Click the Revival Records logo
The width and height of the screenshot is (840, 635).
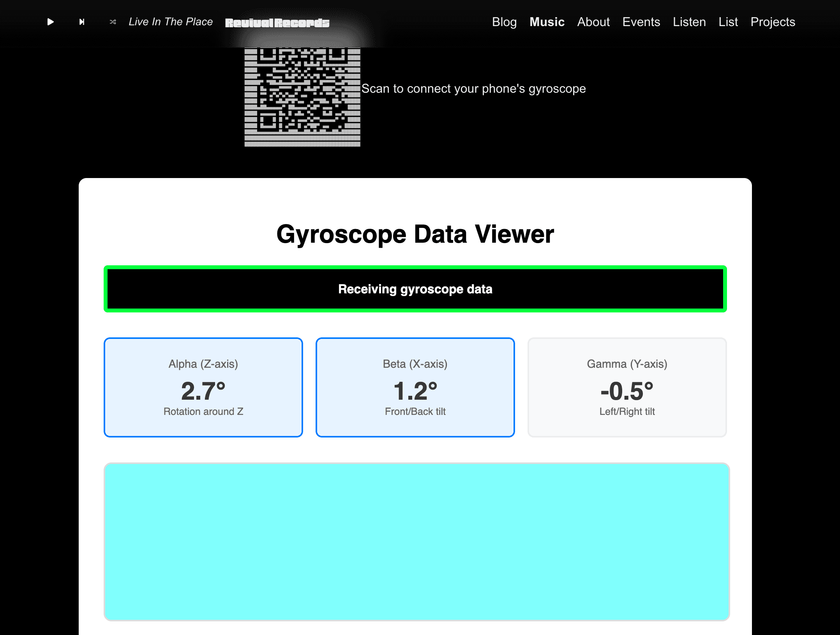277,22
